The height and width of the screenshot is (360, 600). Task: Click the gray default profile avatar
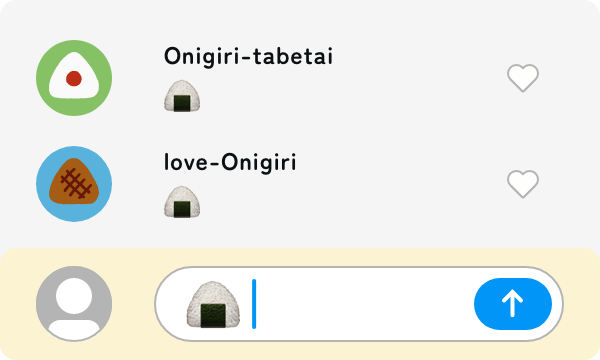74,304
